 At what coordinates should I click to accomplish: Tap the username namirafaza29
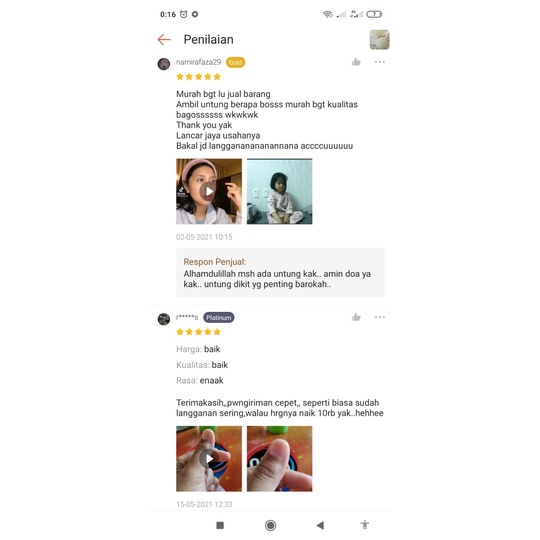click(198, 62)
